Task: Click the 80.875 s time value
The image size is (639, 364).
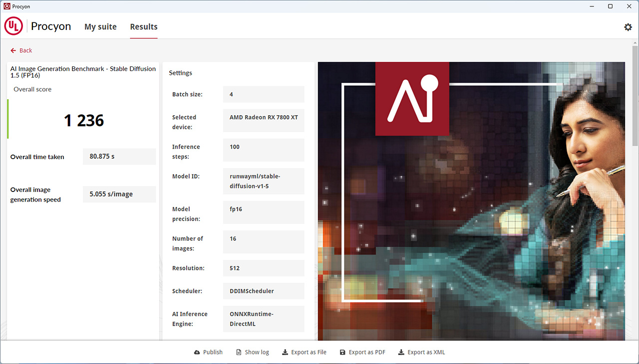Action: point(119,157)
